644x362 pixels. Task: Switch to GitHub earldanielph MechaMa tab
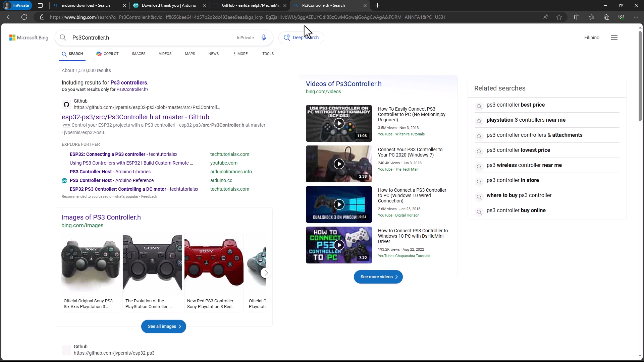(251, 5)
